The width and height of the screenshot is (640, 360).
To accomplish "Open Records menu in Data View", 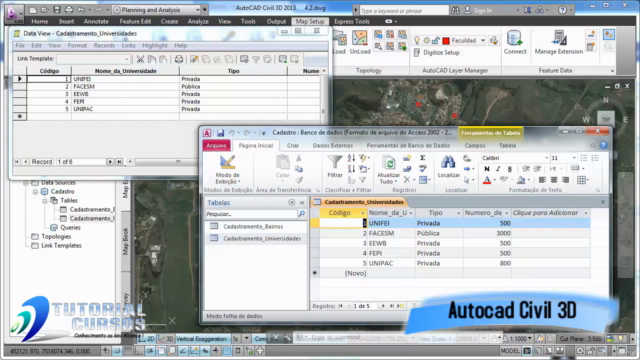I will (104, 45).
